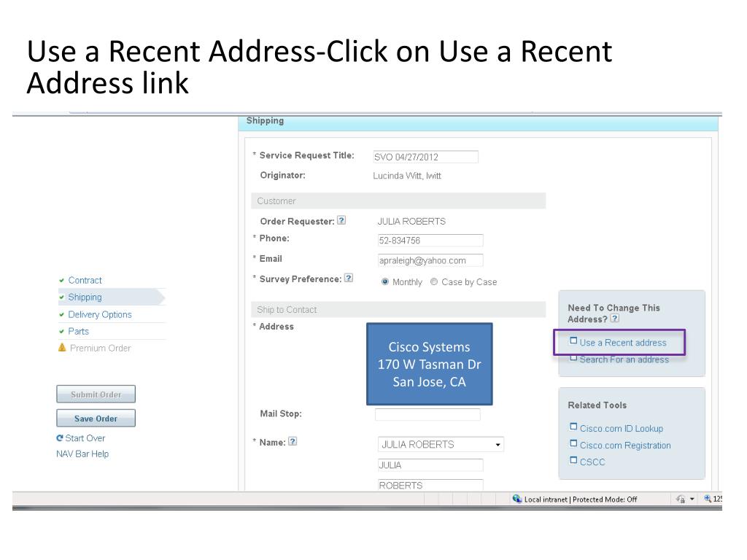Viewport: 747px width, 560px height.
Task: Select the Monthly survey radio button
Action: click(385, 281)
